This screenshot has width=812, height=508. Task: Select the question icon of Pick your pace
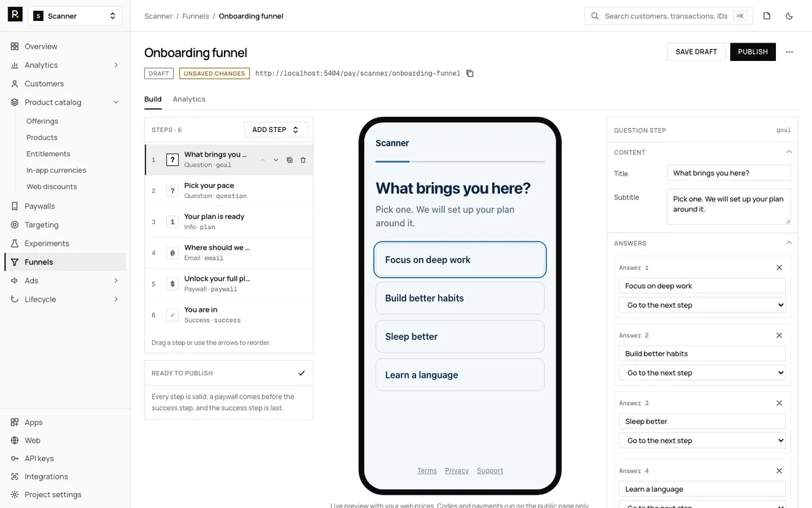pos(173,191)
